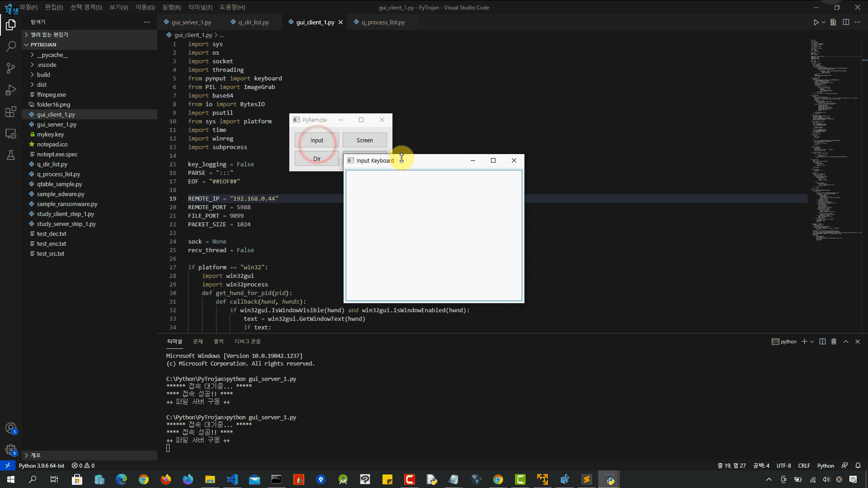
Task: Expand the build folder
Action: click(x=43, y=75)
